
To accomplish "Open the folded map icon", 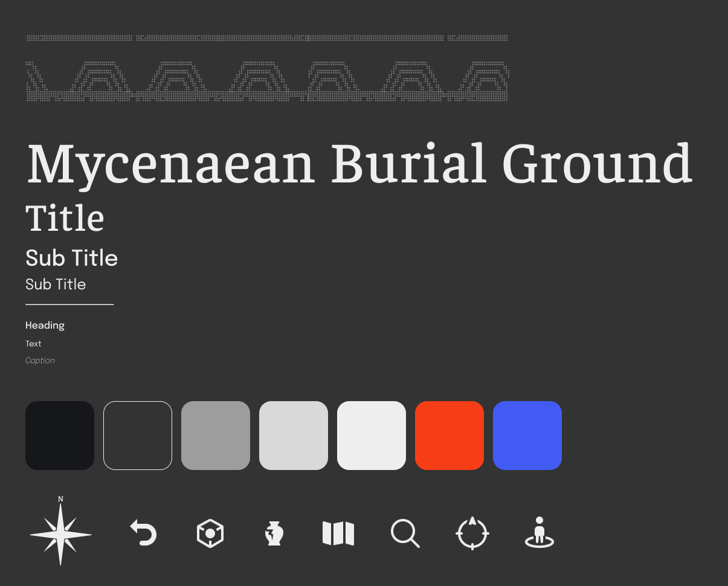I will coord(338,533).
